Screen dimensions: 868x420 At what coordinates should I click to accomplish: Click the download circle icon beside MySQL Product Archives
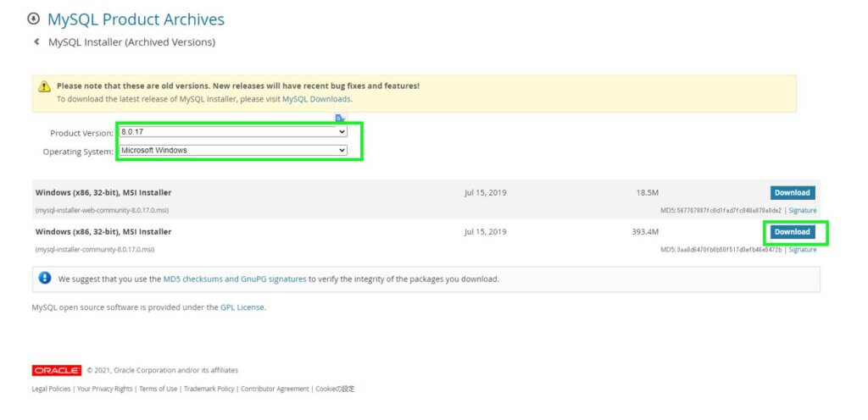pos(33,19)
